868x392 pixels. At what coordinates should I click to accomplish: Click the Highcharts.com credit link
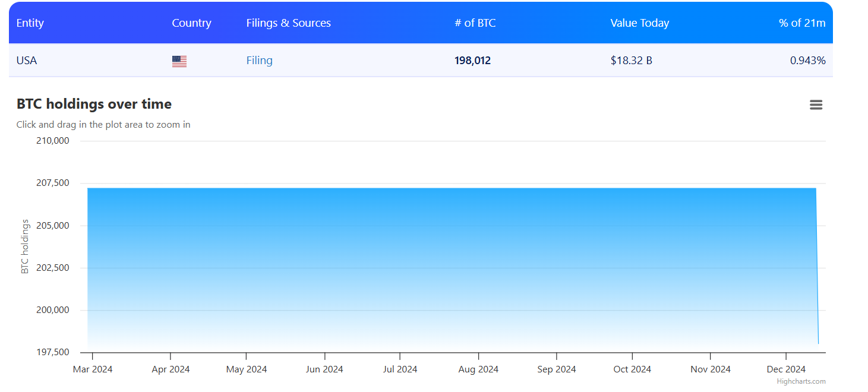coord(801,381)
